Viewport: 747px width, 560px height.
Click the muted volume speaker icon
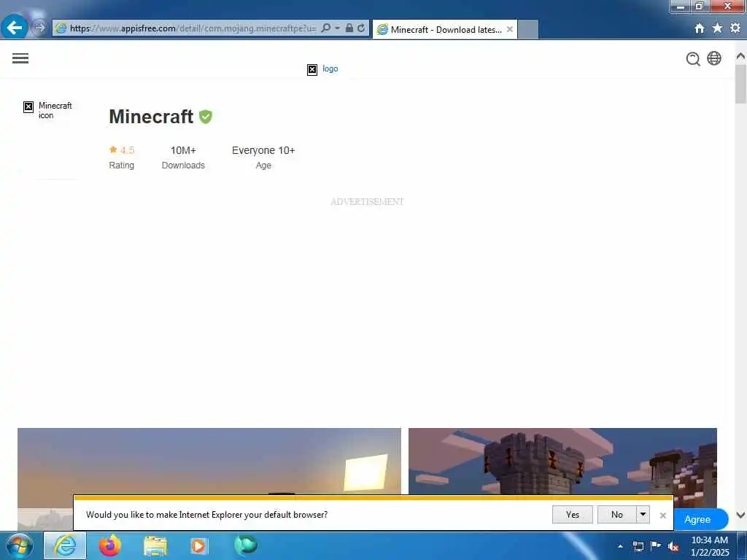(673, 547)
